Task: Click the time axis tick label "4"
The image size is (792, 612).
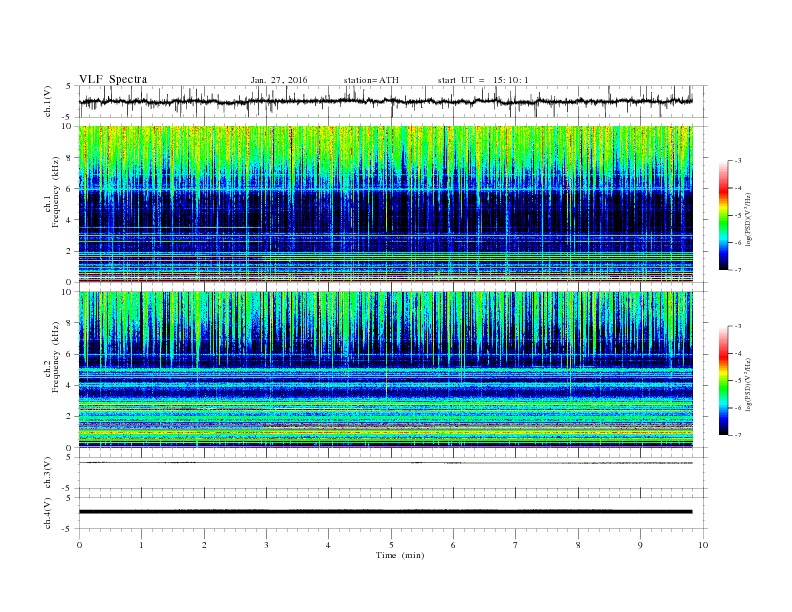Action: (x=328, y=545)
